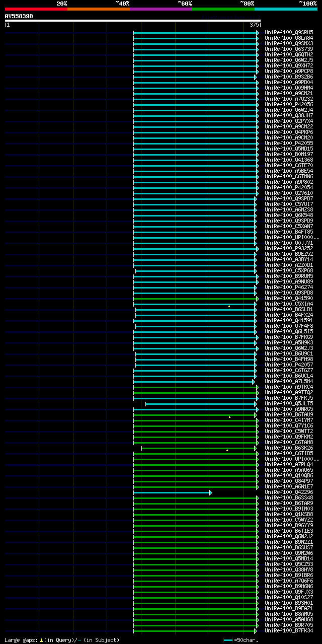The image size is (322, 644).
Task: Click the UniRef100_A3BY14 label
Action: tap(289, 259)
